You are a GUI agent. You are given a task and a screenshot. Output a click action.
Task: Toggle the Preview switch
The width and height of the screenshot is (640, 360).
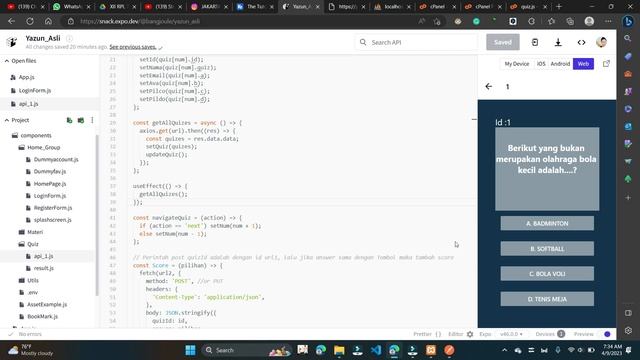[604, 334]
